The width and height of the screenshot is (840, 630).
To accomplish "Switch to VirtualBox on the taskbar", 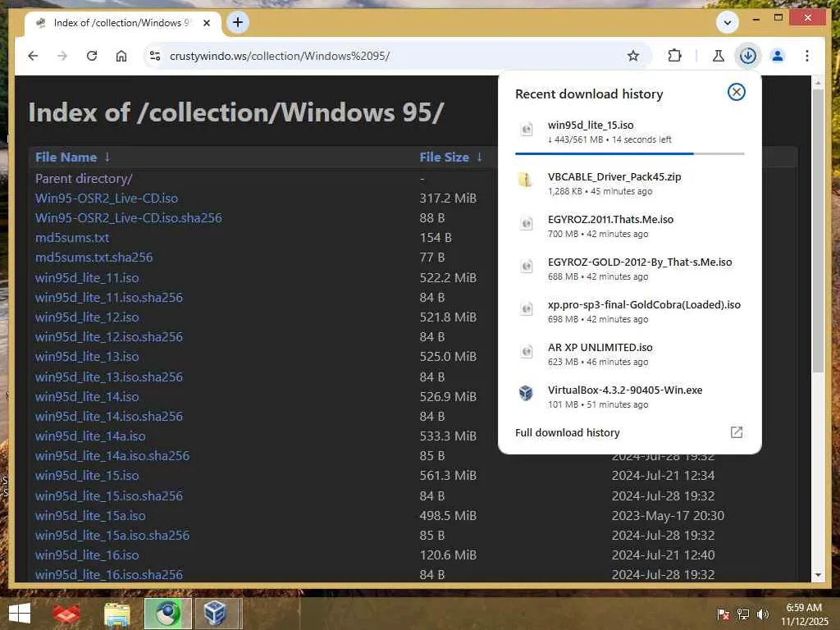I will click(x=216, y=614).
